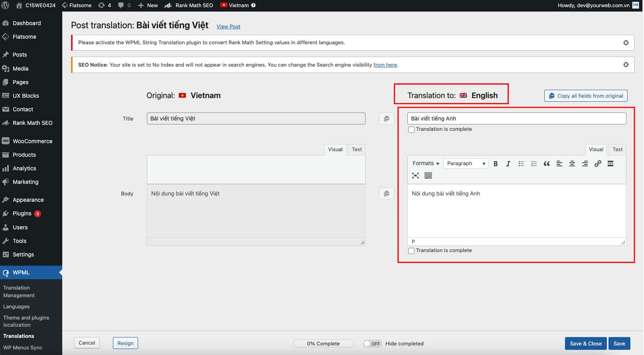This screenshot has width=644, height=355.
Task: Enable fullscreen distraction-free editor mode
Action: (x=415, y=176)
